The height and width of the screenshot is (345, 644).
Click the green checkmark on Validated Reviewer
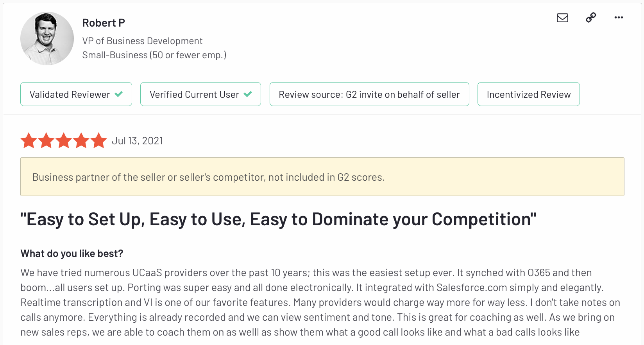[x=119, y=94]
